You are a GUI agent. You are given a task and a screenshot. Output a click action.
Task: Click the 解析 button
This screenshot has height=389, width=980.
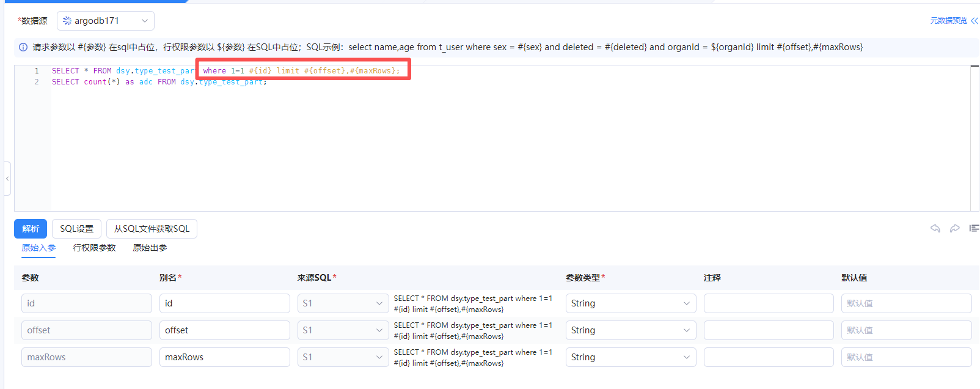tap(31, 229)
